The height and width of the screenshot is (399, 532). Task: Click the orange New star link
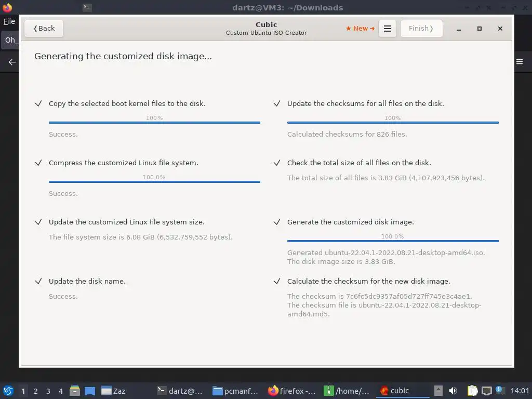click(x=361, y=29)
